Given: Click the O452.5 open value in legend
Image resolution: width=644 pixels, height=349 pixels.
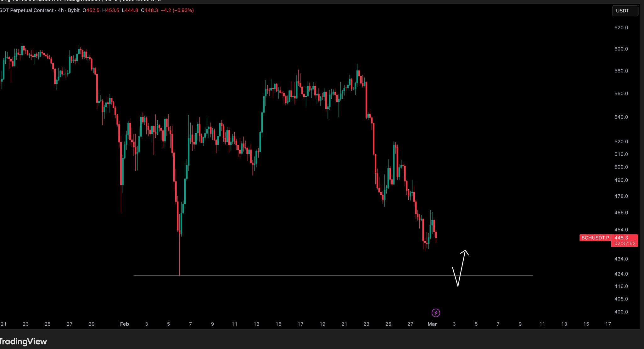Looking at the screenshot, I should tap(91, 10).
